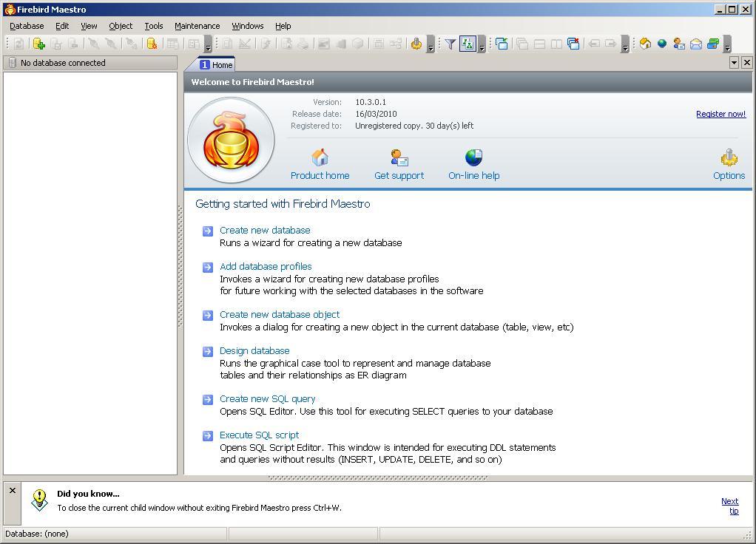Open the tab list dropdown arrow
The height and width of the screenshot is (544, 756).
point(735,63)
